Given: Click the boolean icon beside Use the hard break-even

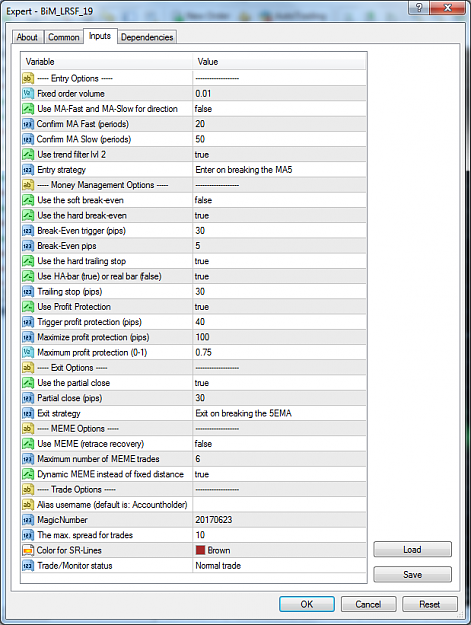Looking at the screenshot, I should [28, 215].
